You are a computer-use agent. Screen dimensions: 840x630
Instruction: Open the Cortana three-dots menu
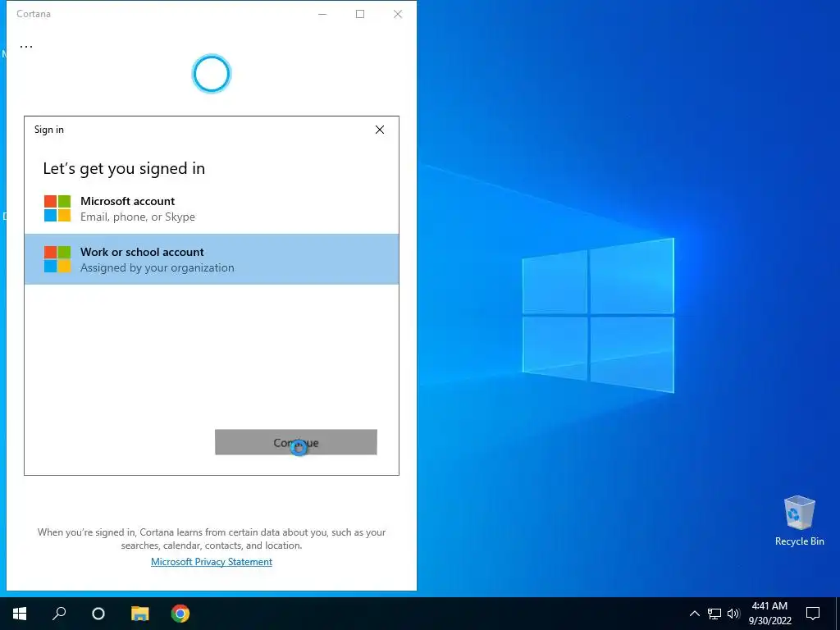[26, 47]
